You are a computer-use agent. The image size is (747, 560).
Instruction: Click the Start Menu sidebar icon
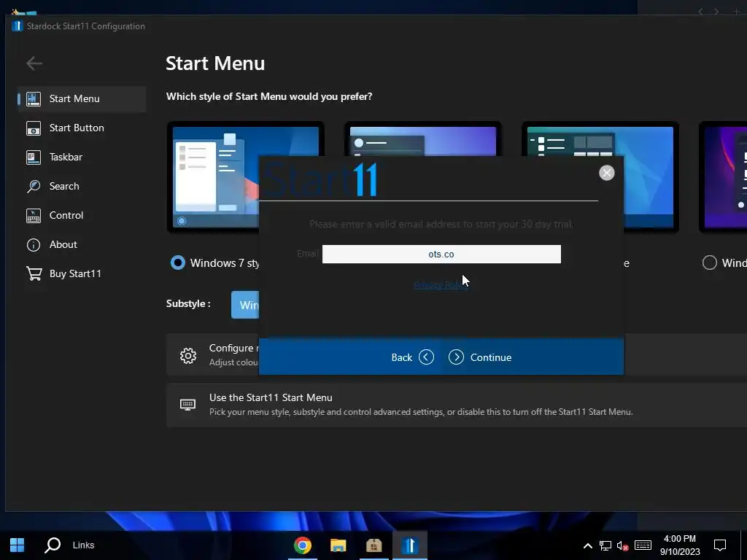[34, 98]
